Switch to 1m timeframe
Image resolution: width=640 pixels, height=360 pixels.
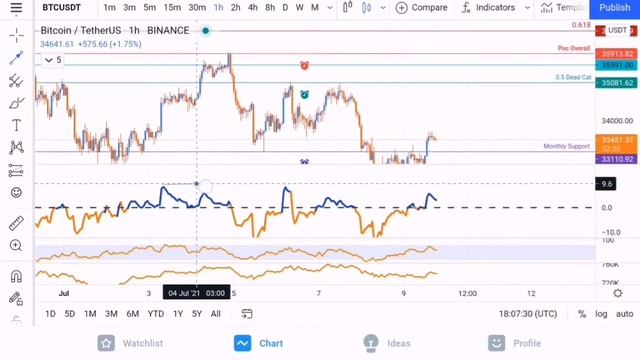(x=109, y=7)
